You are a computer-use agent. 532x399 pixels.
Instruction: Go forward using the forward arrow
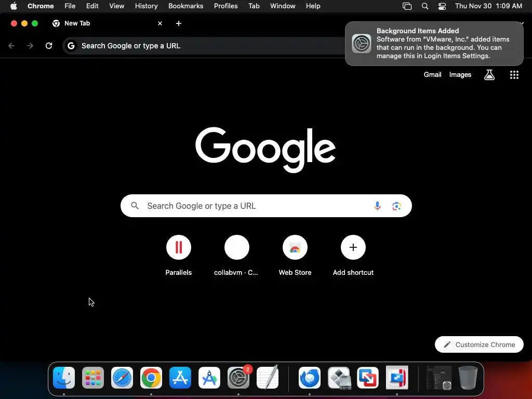click(x=30, y=46)
